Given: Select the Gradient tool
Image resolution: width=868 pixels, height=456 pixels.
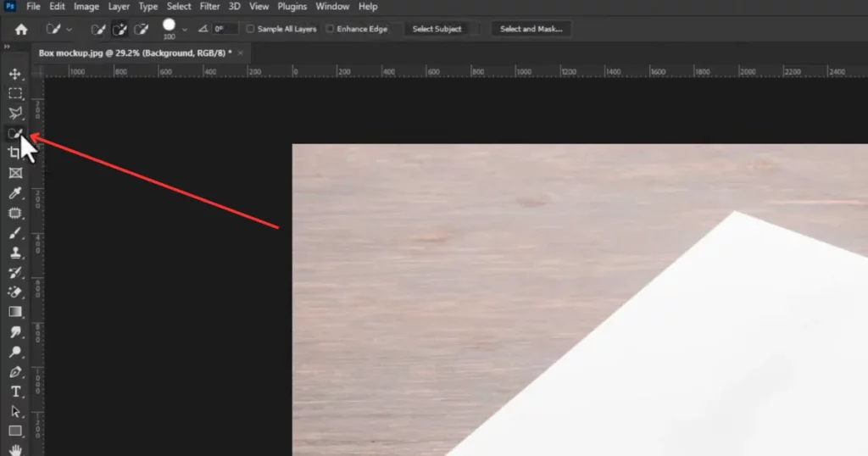Looking at the screenshot, I should [15, 312].
